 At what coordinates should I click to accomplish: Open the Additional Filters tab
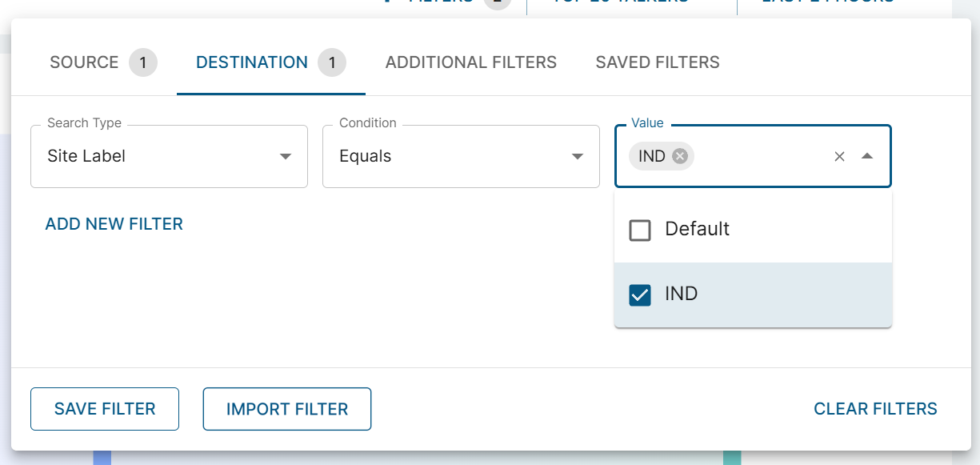(471, 62)
